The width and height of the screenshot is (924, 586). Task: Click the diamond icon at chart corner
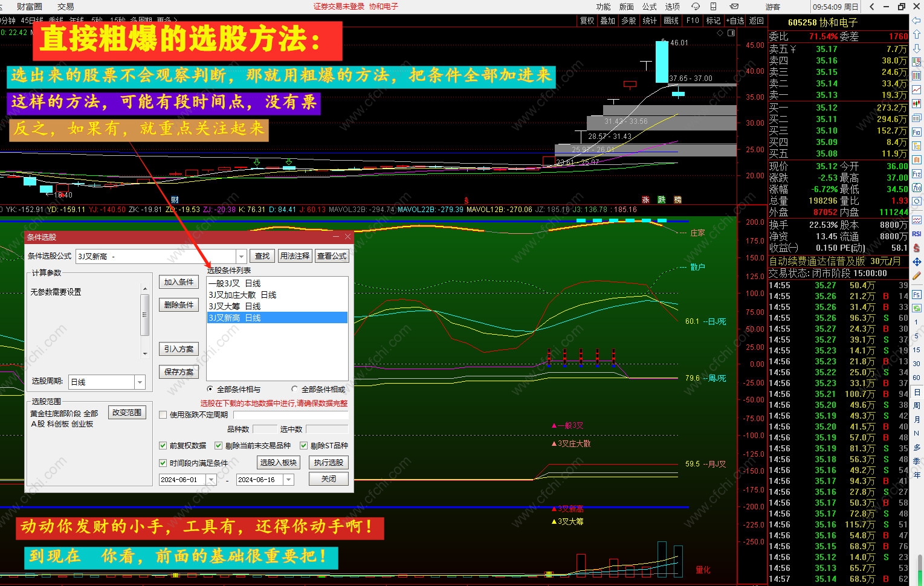click(720, 33)
